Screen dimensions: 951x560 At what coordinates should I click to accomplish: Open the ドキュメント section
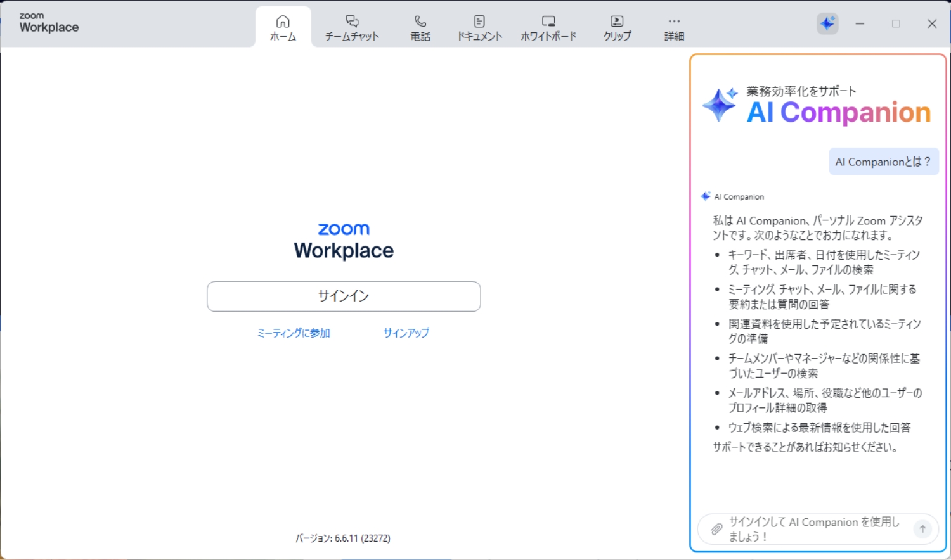[x=479, y=27]
